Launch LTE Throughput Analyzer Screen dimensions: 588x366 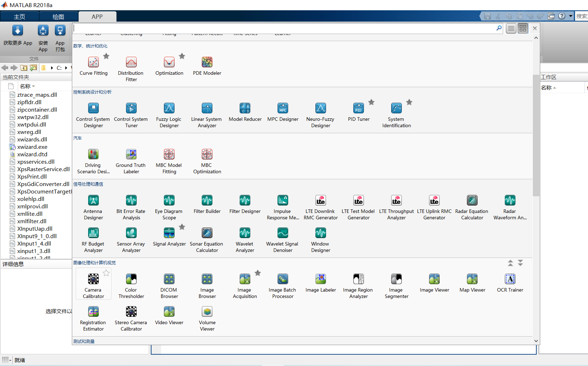pos(396,207)
